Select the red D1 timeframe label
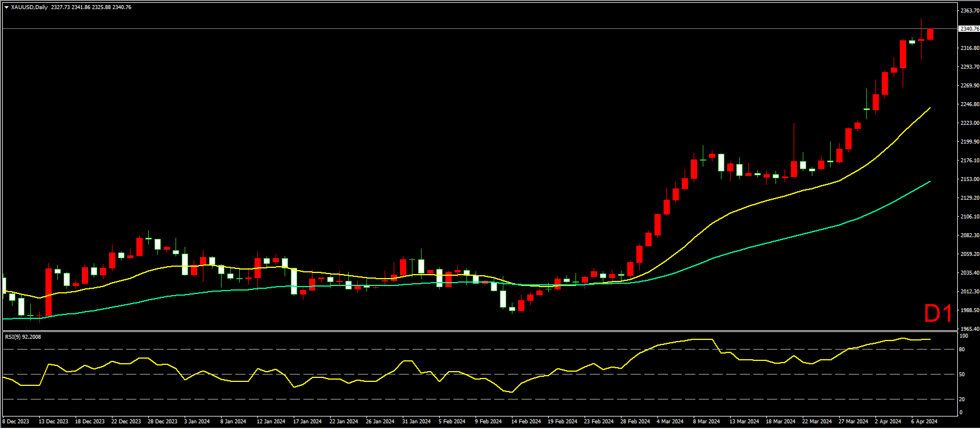 pyautogui.click(x=938, y=314)
